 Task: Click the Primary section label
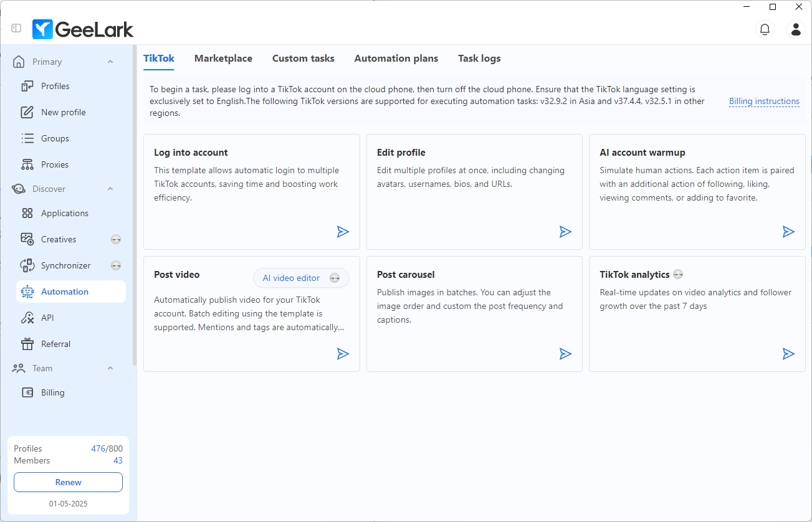47,62
